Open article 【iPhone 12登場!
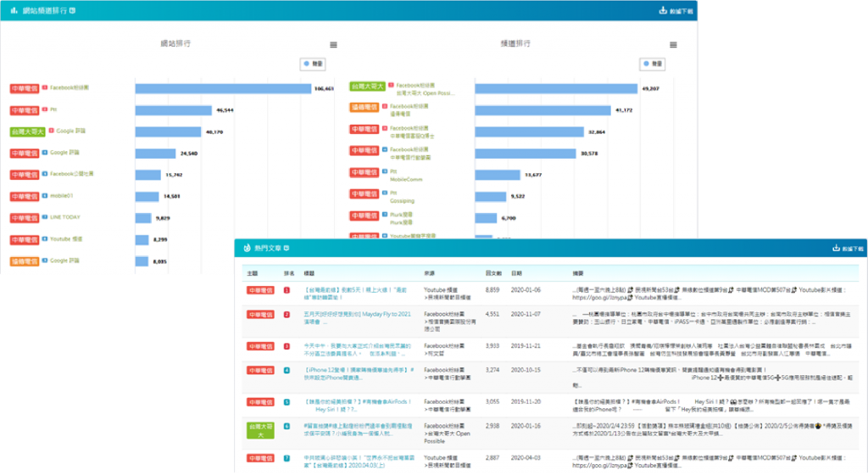The image size is (868, 476). [359, 373]
